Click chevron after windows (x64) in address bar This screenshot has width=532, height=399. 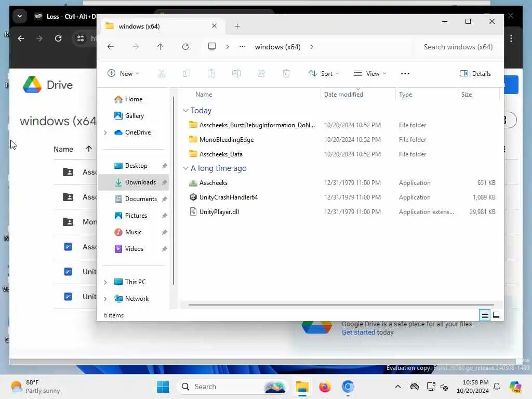pos(312,46)
